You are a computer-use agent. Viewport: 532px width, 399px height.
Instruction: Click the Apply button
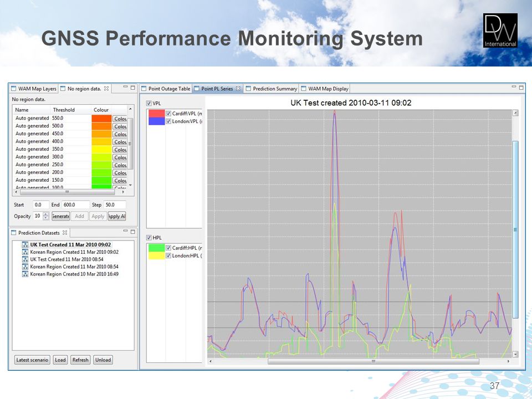[98, 216]
